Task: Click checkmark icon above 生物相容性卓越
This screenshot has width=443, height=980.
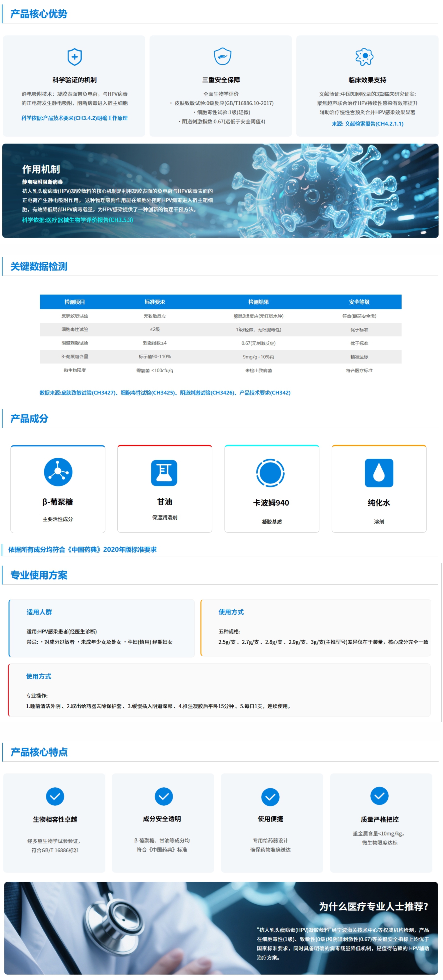Action: pyautogui.click(x=55, y=796)
